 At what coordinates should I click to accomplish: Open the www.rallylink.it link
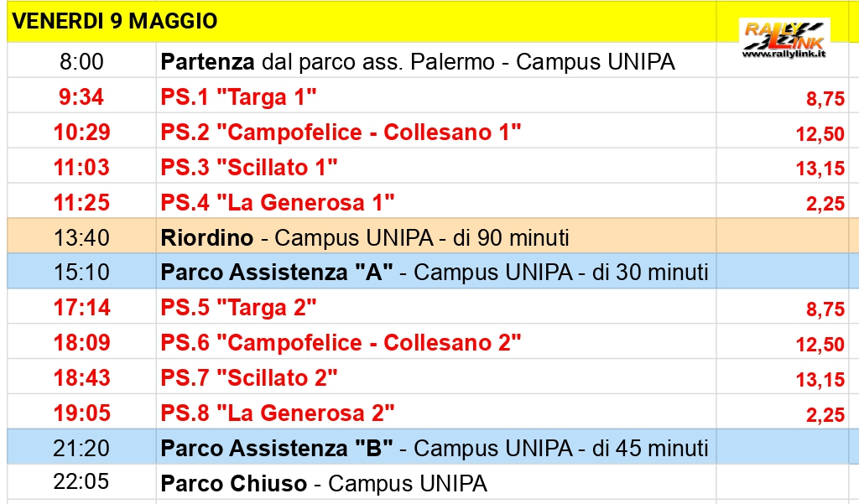[x=784, y=55]
